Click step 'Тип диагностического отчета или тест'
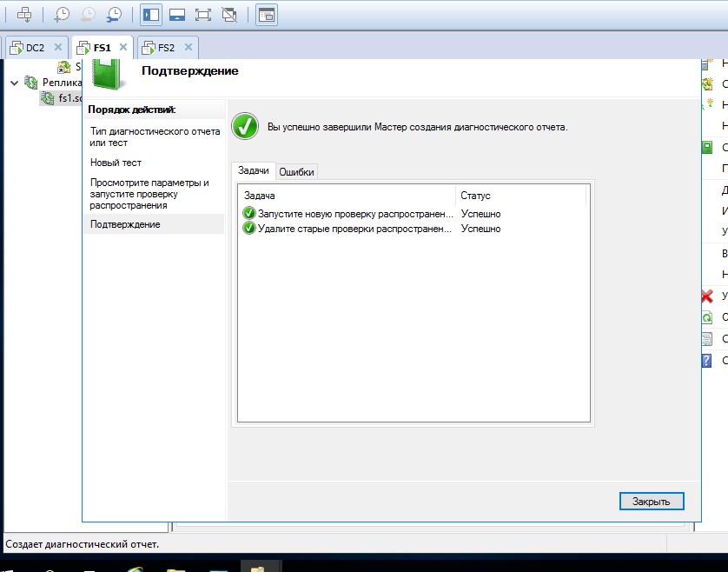728x572 pixels. pos(155,137)
